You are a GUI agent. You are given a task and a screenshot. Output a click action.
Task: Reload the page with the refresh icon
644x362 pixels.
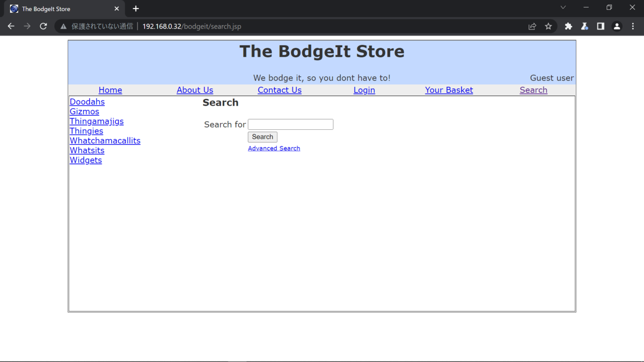(43, 26)
